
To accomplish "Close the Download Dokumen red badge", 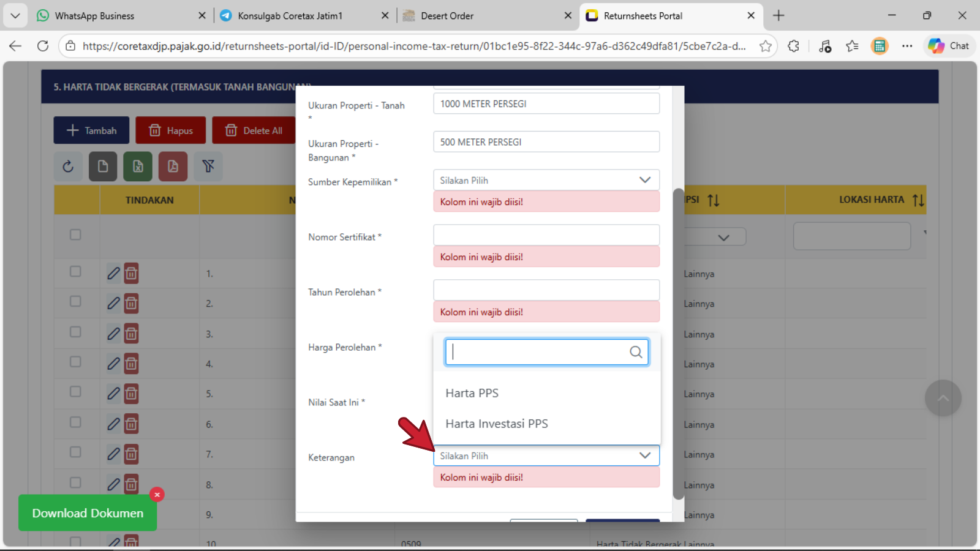I will 157,495.
